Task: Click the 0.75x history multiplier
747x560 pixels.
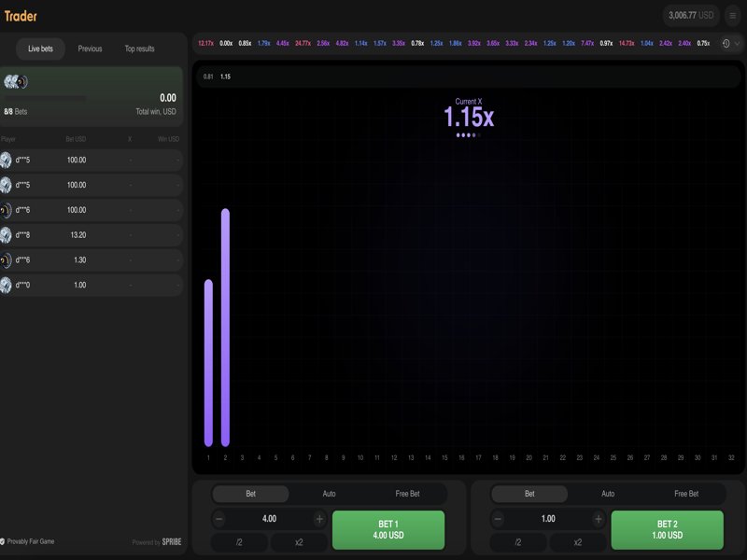Action: (703, 43)
